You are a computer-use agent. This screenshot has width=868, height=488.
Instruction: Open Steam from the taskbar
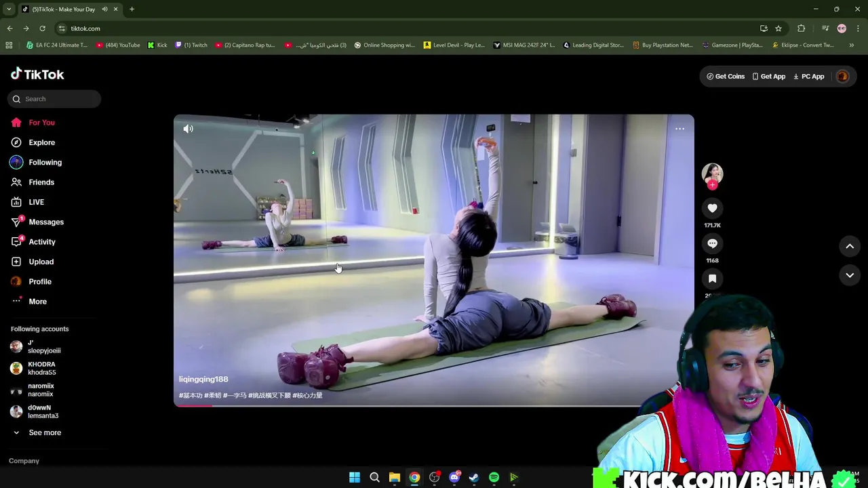coord(474,478)
